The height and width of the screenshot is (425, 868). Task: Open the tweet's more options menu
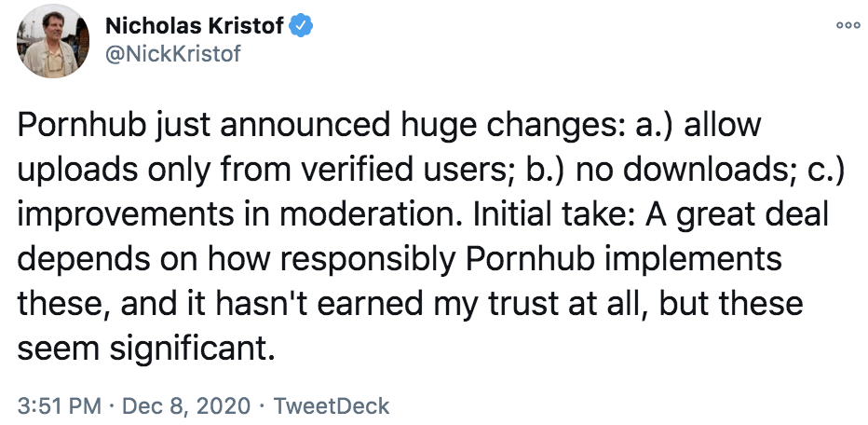tap(847, 27)
